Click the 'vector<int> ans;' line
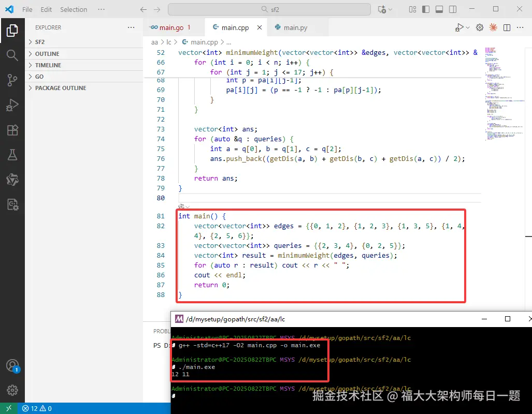This screenshot has width=532, height=414. coord(226,129)
